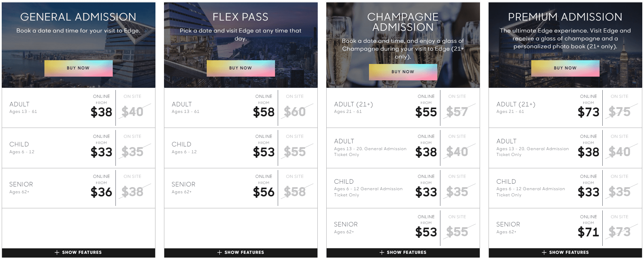Screen dimensions: 644x261
Task: Select Flex Pass Adult $58 online price
Action: 263,112
